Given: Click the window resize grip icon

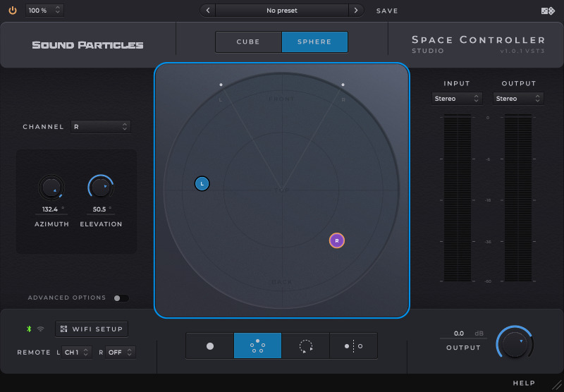Looking at the screenshot, I should coord(557,385).
